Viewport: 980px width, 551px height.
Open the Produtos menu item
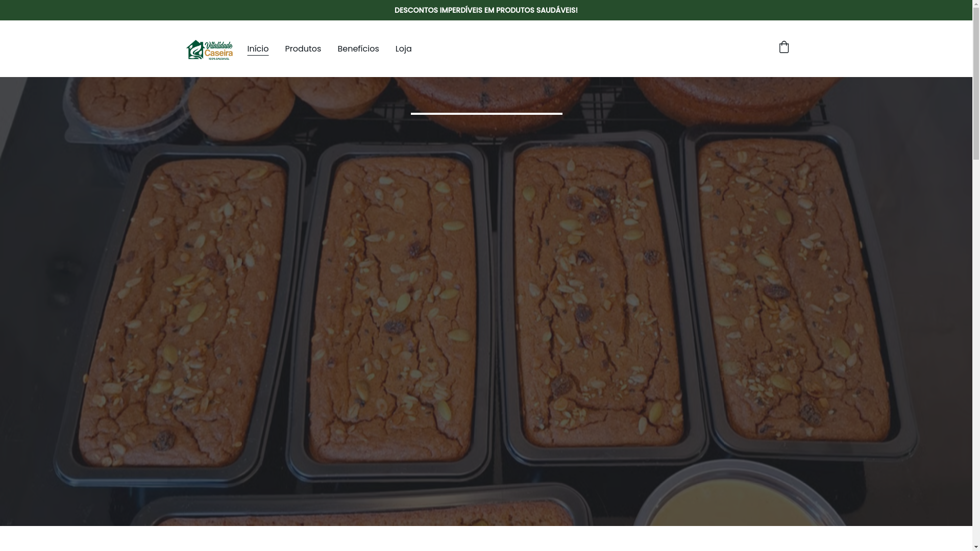(x=303, y=49)
